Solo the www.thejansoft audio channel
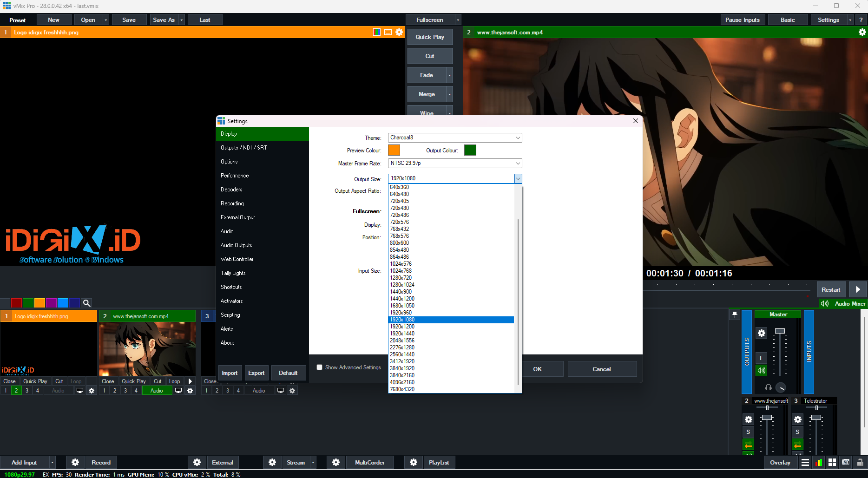Screen dimensions: 868x478 (x=748, y=432)
